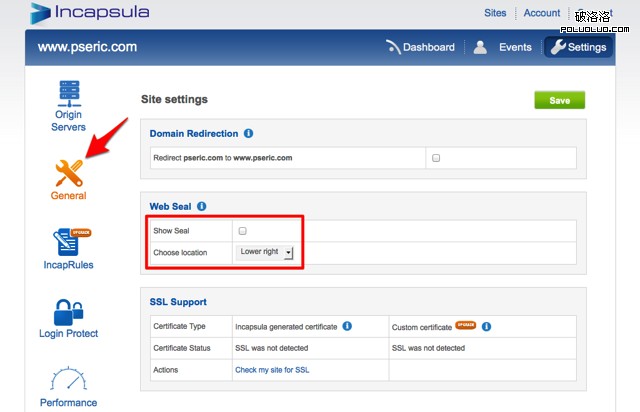Screen dimensions: 640x412
Task: Select the General wrench and screwdriver icon
Action: 68,173
